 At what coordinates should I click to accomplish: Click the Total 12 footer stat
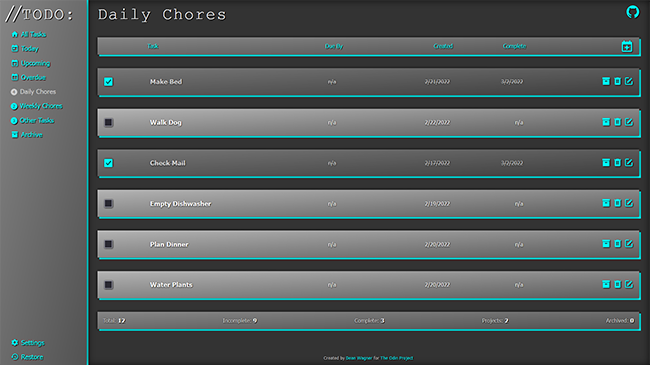pyautogui.click(x=114, y=321)
